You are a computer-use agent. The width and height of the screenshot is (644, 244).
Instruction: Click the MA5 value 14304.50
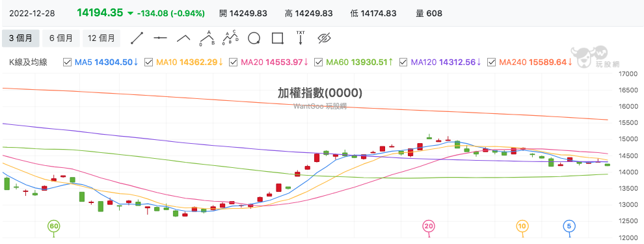click(113, 62)
